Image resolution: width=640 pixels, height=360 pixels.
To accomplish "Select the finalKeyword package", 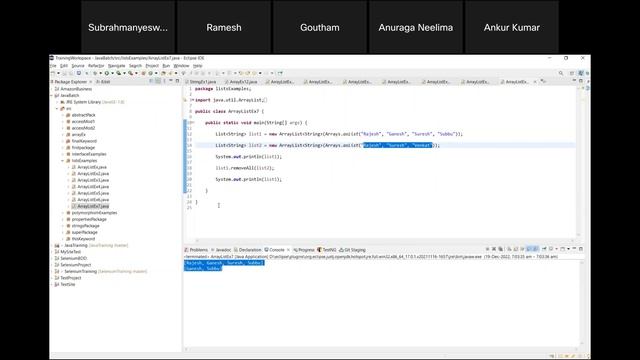I will pyautogui.click(x=84, y=141).
